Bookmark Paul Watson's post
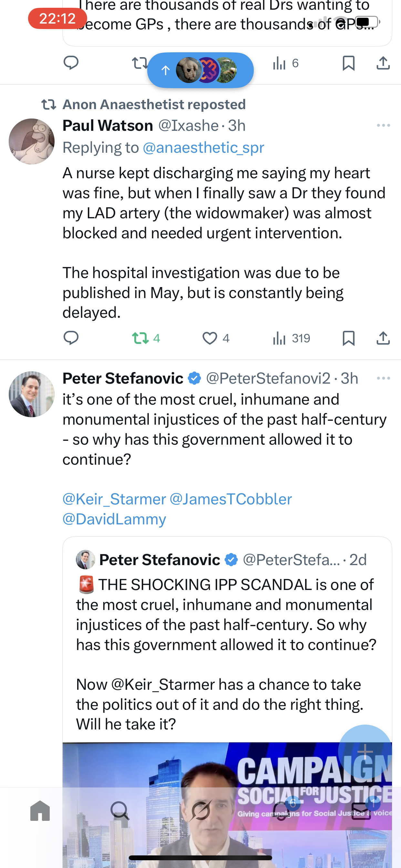401x868 pixels. coord(348,338)
